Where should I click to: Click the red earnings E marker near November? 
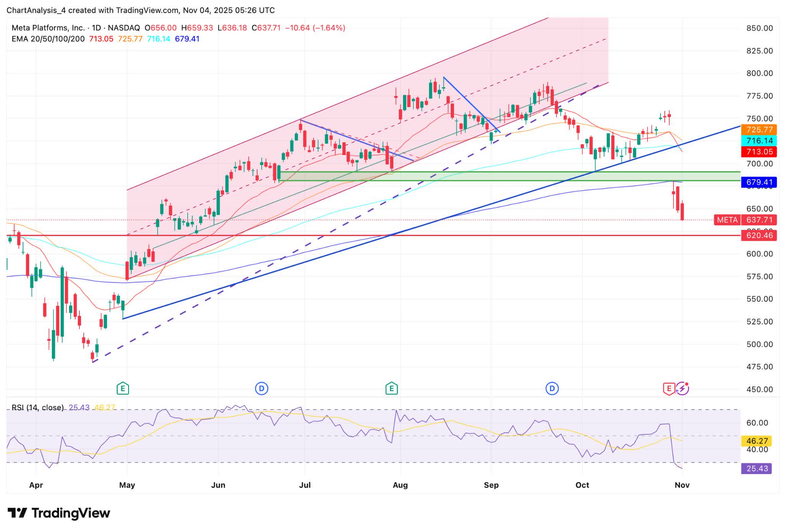(x=669, y=388)
